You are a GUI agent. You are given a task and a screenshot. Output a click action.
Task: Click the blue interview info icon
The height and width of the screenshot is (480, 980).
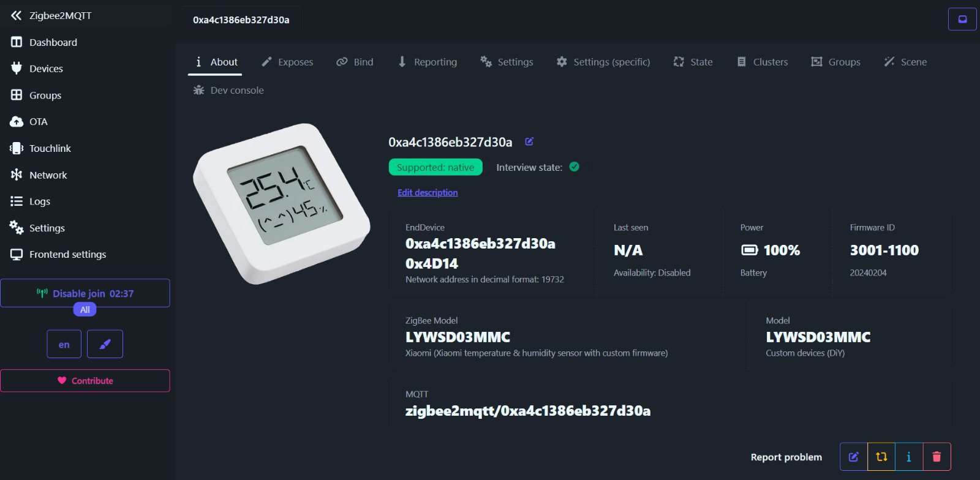click(x=908, y=457)
